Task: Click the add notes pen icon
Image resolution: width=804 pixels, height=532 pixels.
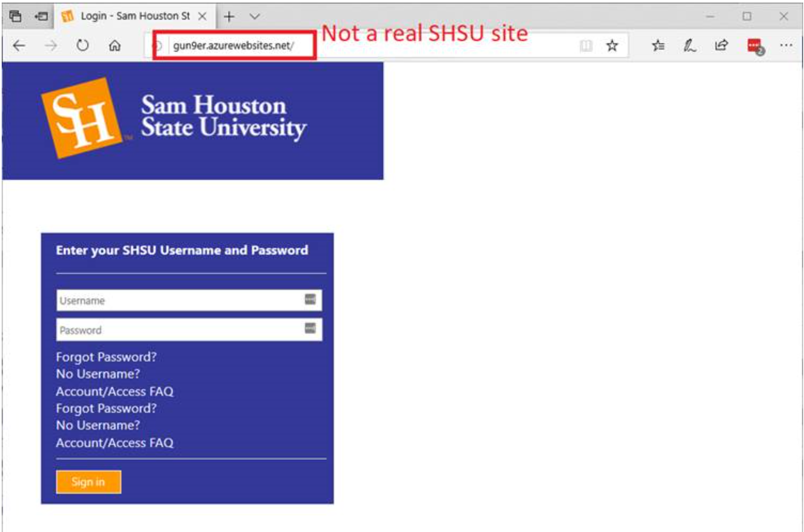Action: pyautogui.click(x=689, y=45)
